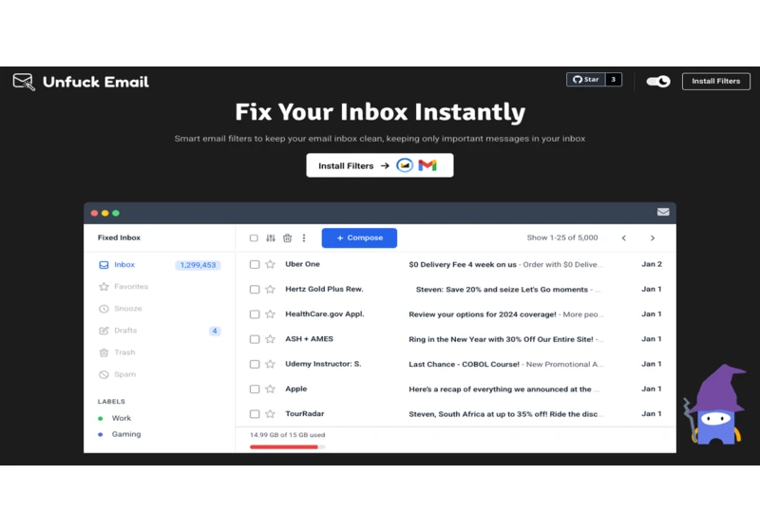Image resolution: width=760 pixels, height=532 pixels.
Task: Click the purple-hat wizard mascot
Action: point(715,404)
